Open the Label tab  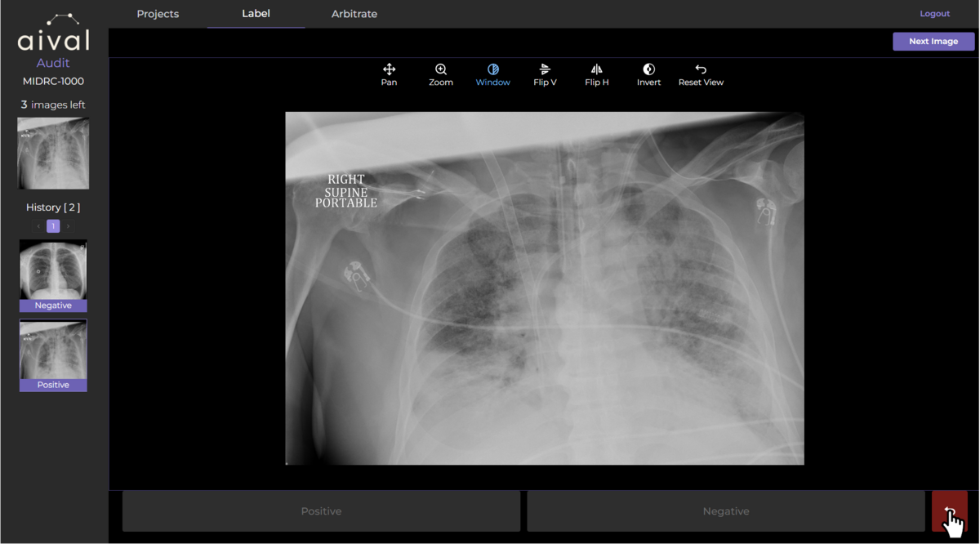pyautogui.click(x=256, y=14)
